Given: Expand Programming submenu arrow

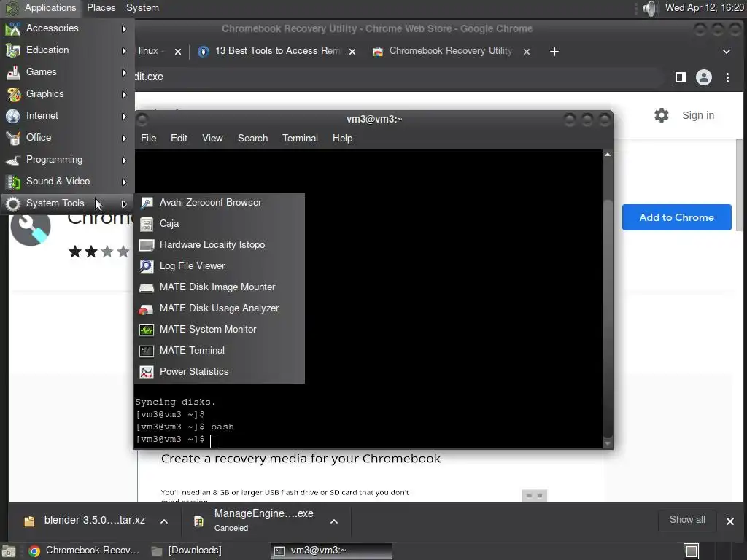Looking at the screenshot, I should click(124, 160).
